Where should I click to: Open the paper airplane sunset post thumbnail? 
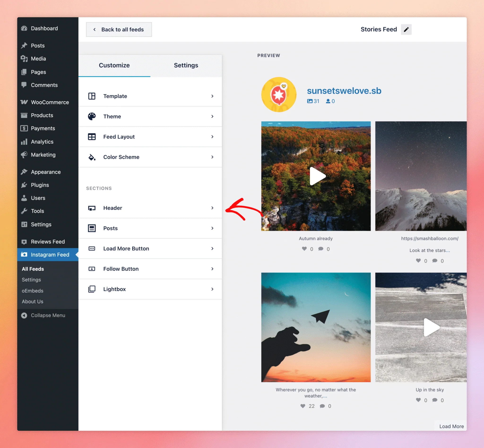pos(316,327)
